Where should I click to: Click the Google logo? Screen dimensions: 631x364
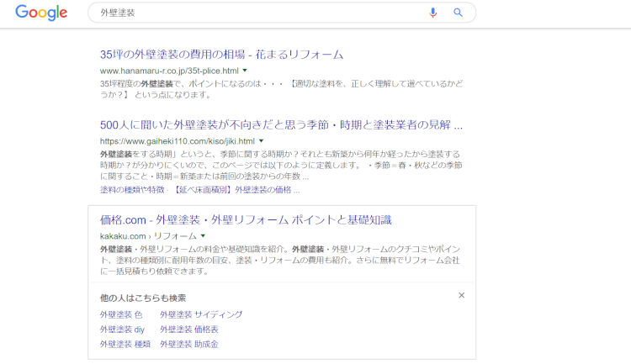[41, 13]
